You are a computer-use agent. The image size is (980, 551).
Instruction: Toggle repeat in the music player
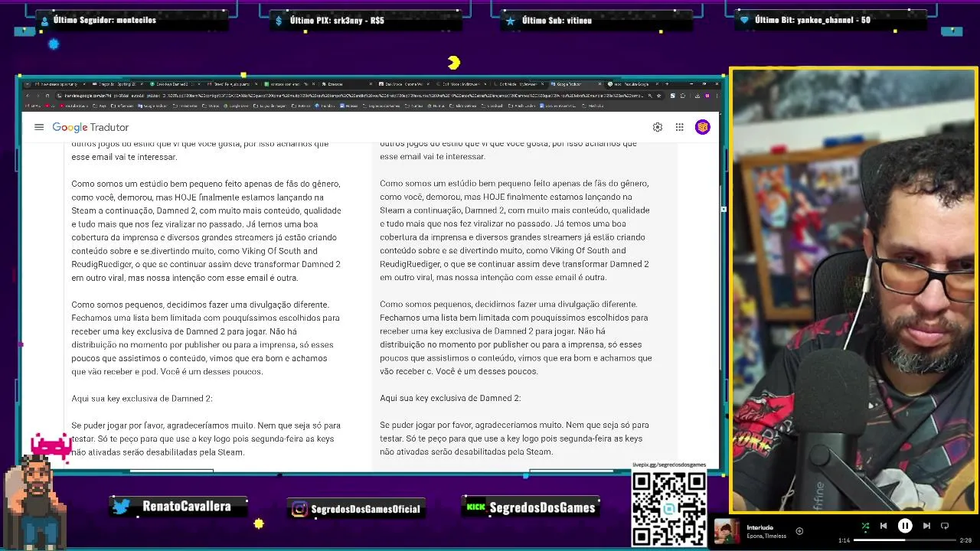pos(945,526)
